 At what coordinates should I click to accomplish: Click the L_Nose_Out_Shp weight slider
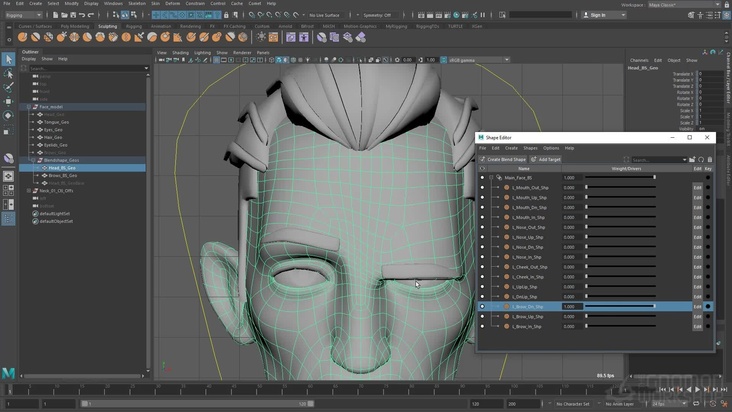point(620,227)
